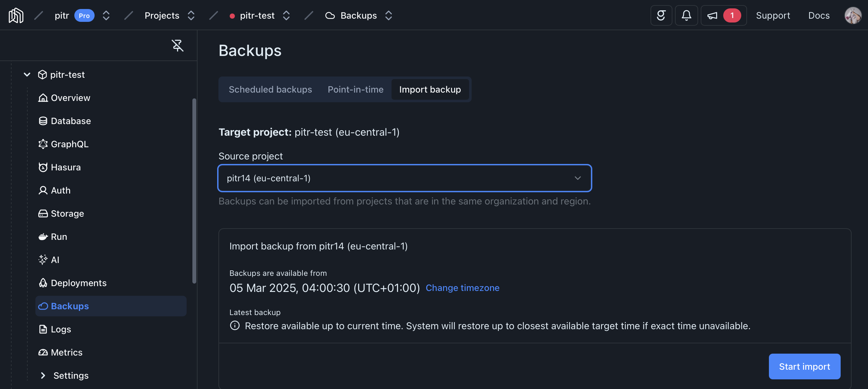Click the Change timezone link

(463, 288)
